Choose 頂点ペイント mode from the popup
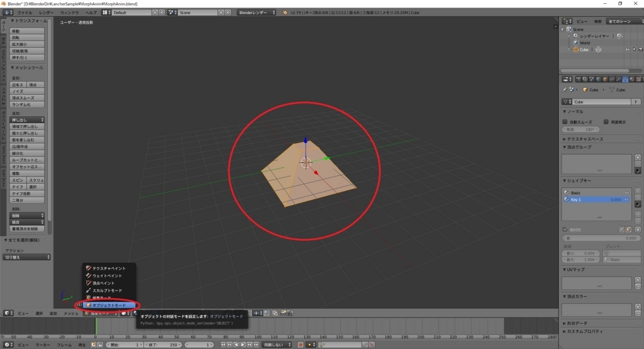 109,283
